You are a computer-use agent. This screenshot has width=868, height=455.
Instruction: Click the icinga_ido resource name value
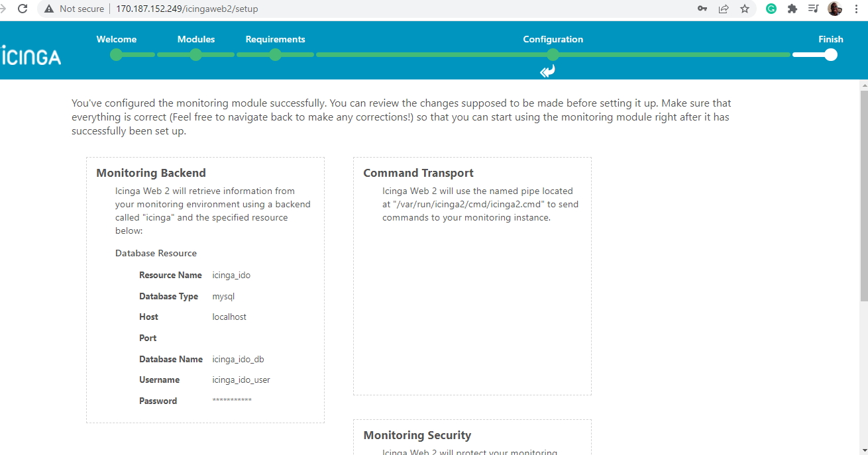click(x=231, y=275)
